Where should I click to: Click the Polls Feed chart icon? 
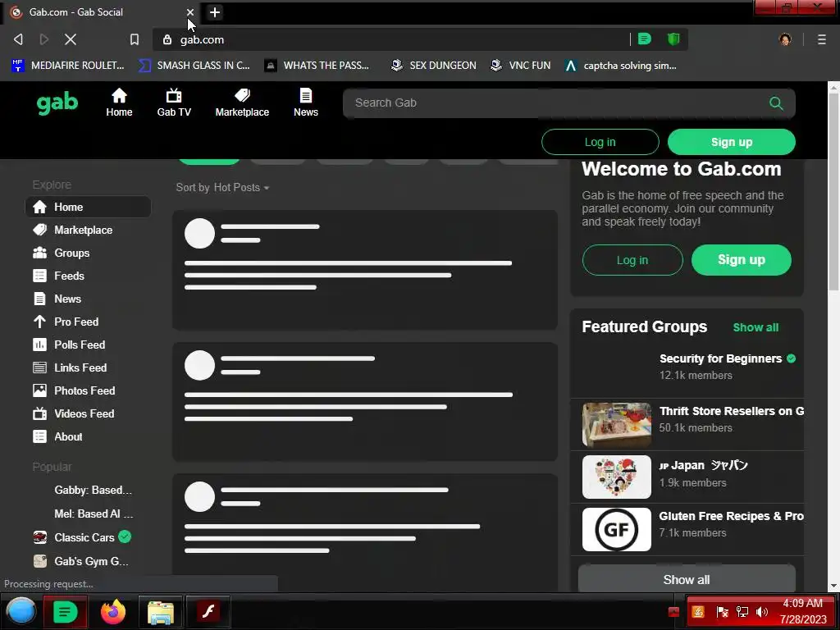[39, 345]
